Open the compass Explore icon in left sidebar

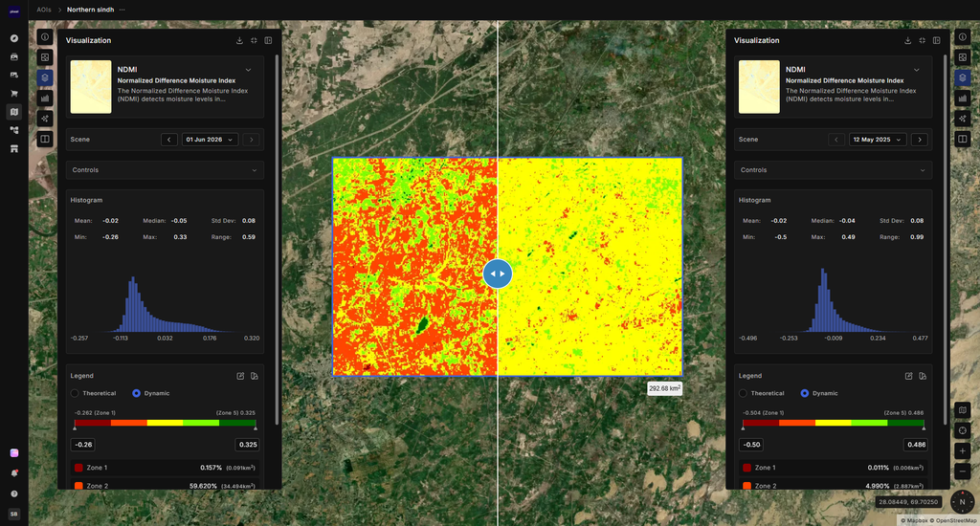(x=13, y=38)
